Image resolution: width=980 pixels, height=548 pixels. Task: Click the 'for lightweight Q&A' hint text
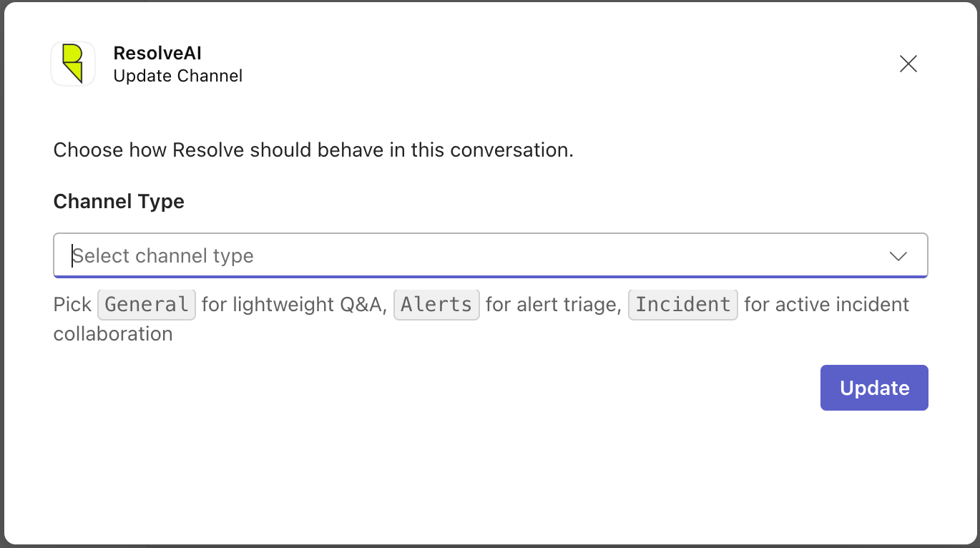pyautogui.click(x=295, y=305)
